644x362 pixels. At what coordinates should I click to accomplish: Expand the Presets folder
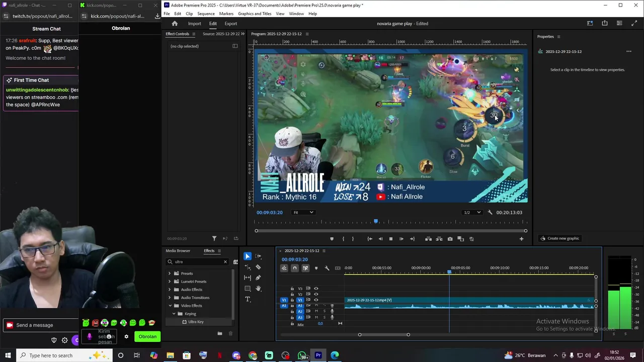[x=170, y=274]
